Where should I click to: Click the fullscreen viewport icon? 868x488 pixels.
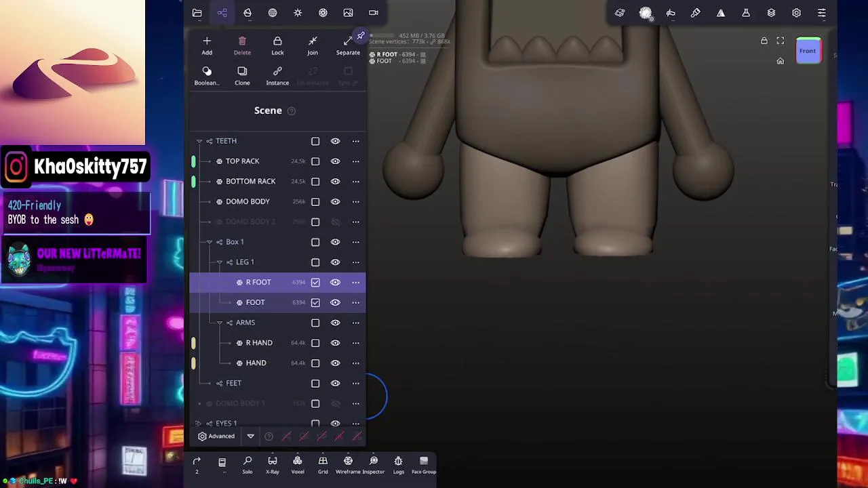(x=781, y=41)
